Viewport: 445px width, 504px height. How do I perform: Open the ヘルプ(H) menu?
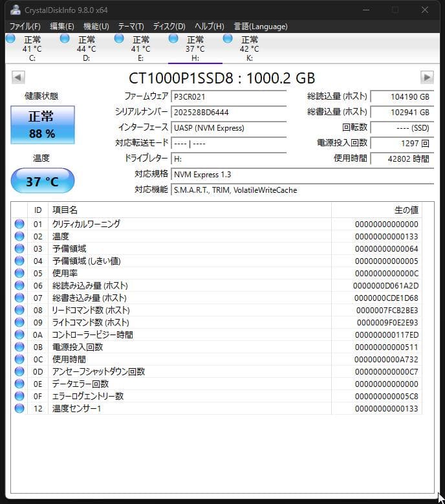[210, 27]
